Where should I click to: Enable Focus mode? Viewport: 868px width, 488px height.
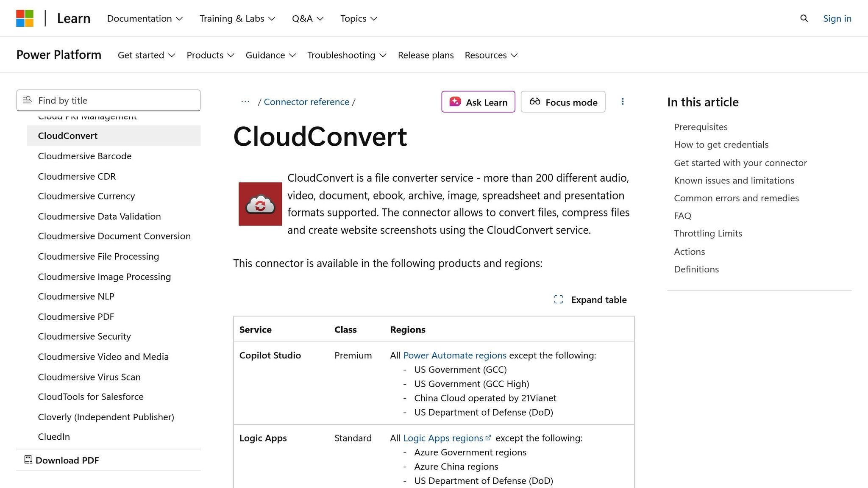(x=563, y=102)
